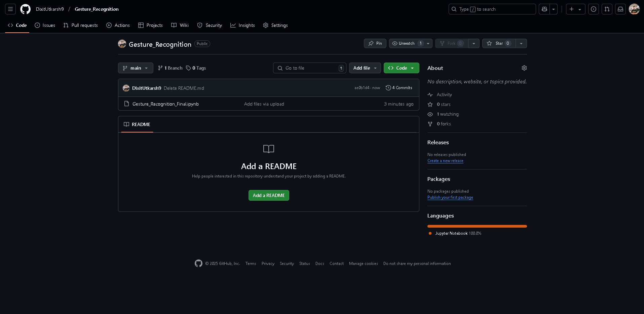Screen dimensions: 644x314
Task: Click the DixitUtkarsh9 breadcrumb link
Action: [x=50, y=9]
